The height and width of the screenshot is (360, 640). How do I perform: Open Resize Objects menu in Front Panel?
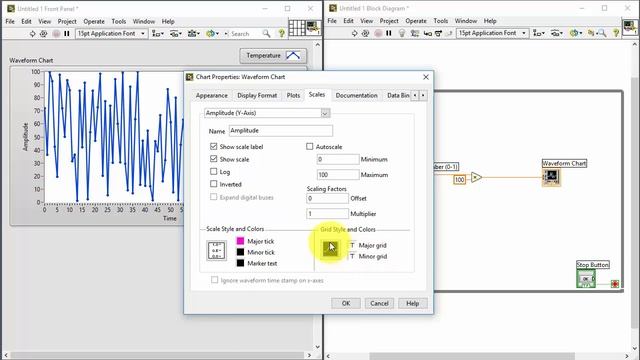[193, 33]
